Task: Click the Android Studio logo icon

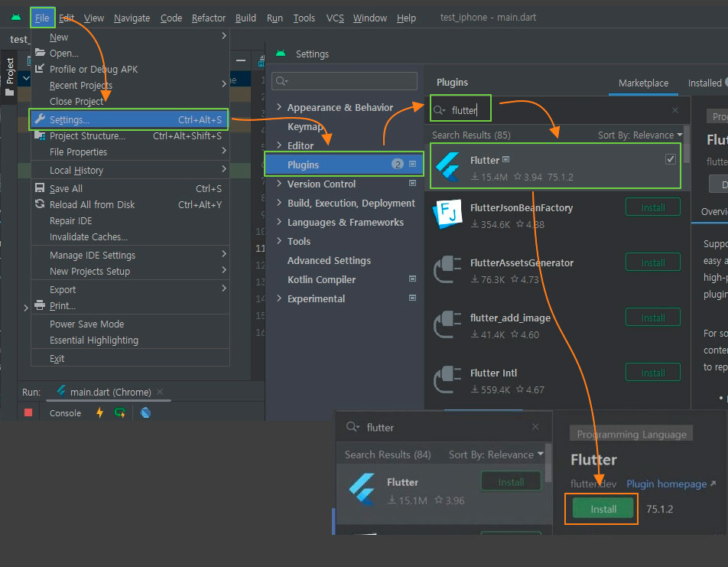Action: [x=16, y=18]
